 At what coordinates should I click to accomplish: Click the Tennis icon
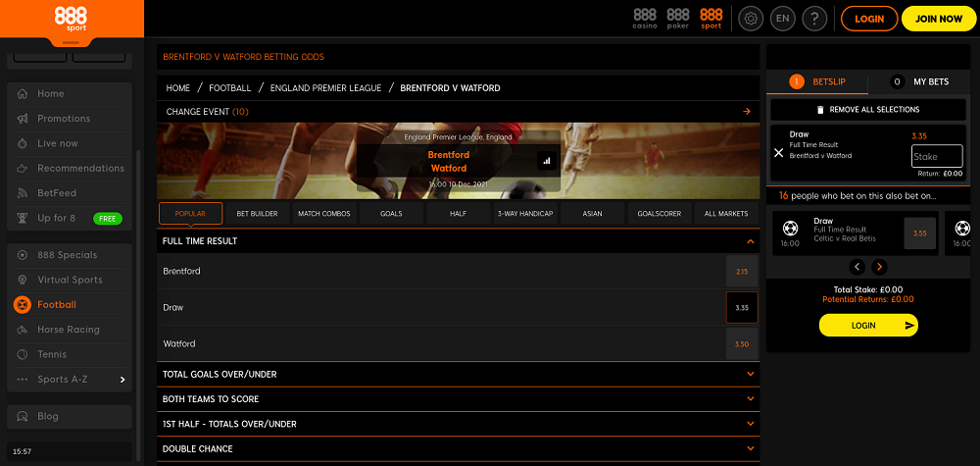pos(23,355)
